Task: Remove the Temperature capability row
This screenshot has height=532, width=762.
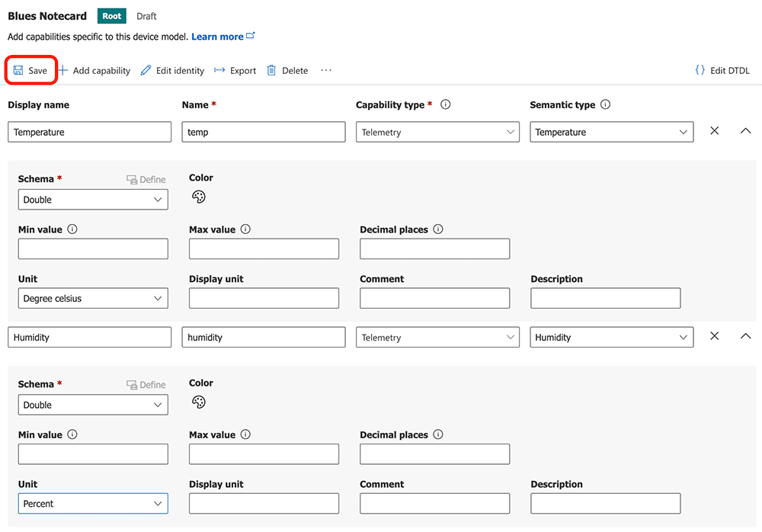Action: pyautogui.click(x=715, y=131)
